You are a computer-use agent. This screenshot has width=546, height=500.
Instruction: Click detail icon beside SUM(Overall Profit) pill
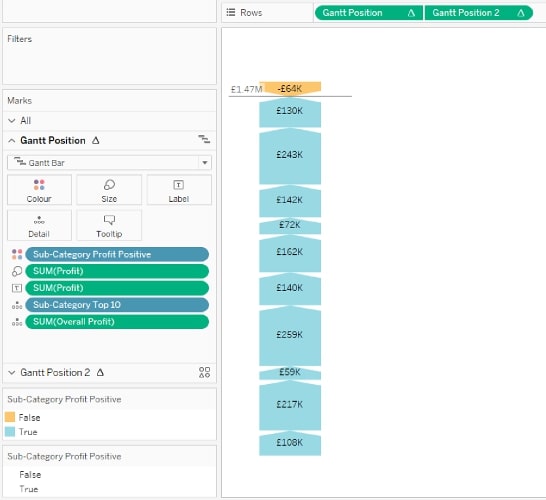click(x=17, y=322)
